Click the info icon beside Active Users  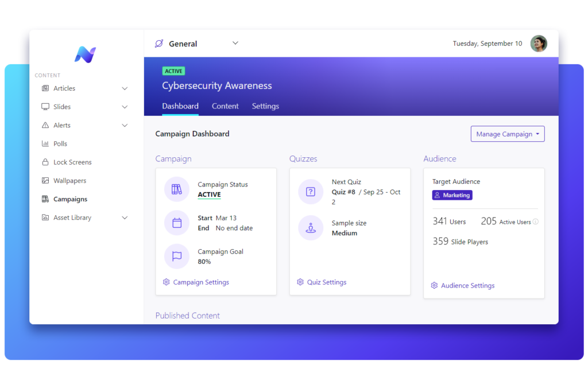pos(536,220)
